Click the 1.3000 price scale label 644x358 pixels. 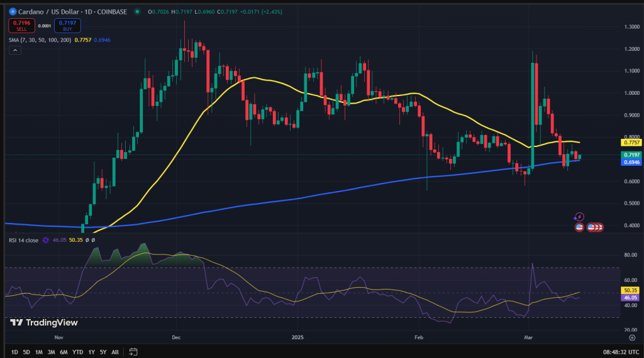pos(632,26)
